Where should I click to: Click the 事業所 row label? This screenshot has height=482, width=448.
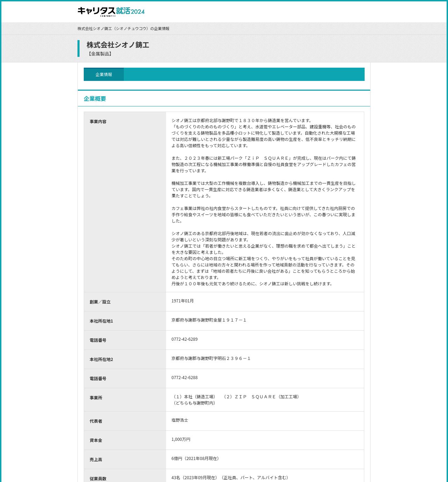pos(96,398)
